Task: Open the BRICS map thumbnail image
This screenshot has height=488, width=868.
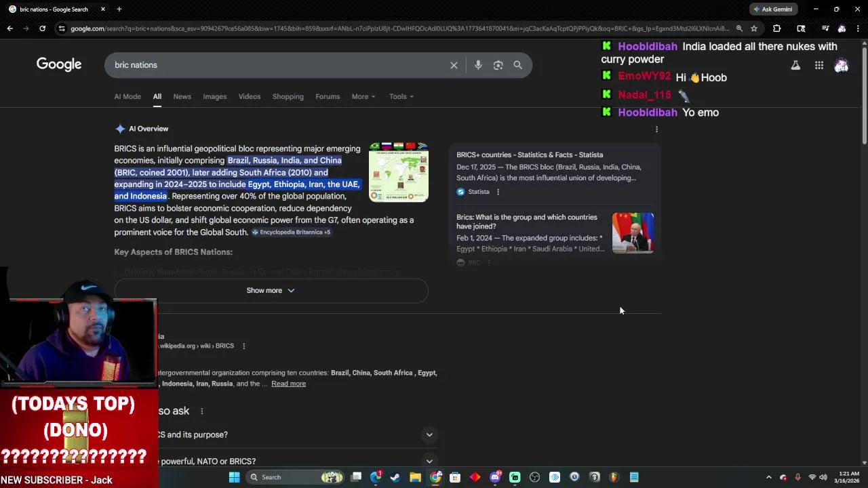Action: 399,171
